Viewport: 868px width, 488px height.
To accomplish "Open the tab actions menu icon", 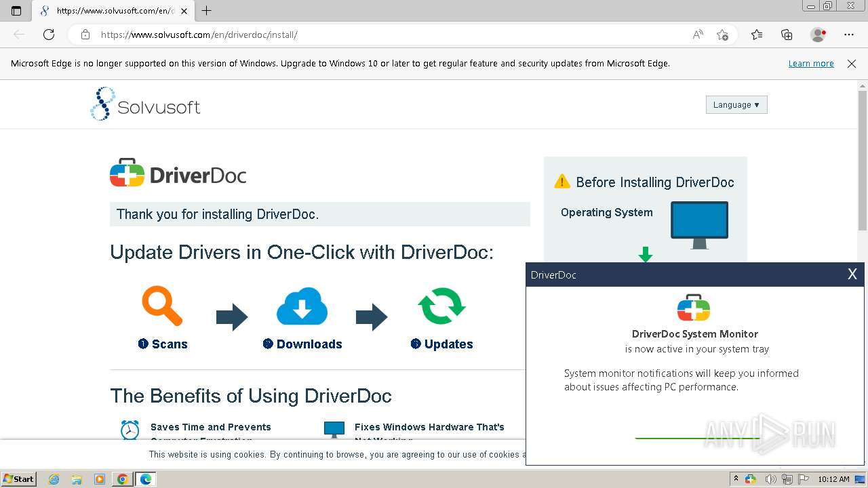I will pyautogui.click(x=16, y=11).
